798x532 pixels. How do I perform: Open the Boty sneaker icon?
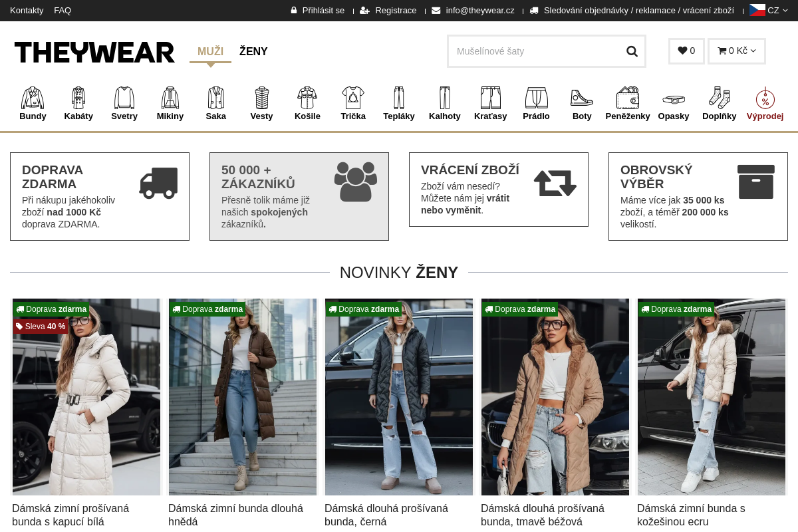582,98
